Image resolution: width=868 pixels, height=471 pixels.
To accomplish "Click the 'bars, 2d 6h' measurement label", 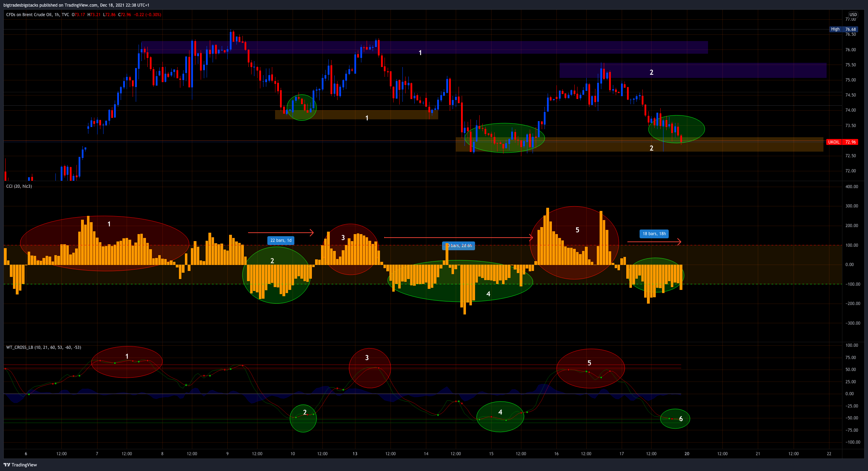I will [x=459, y=246].
